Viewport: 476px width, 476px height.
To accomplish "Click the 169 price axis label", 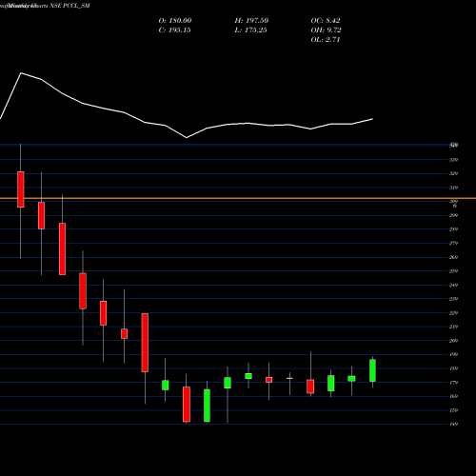I will click(453, 396).
